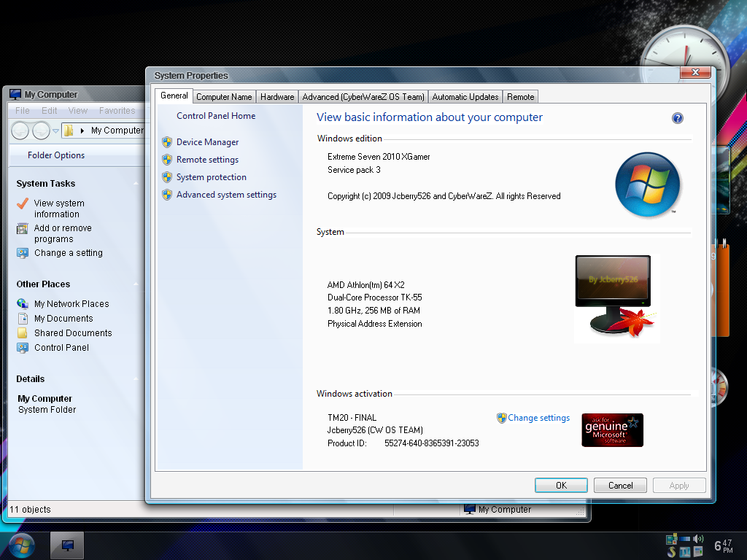Click the volume speaker tray icon
This screenshot has width=747, height=560.
pos(698,539)
